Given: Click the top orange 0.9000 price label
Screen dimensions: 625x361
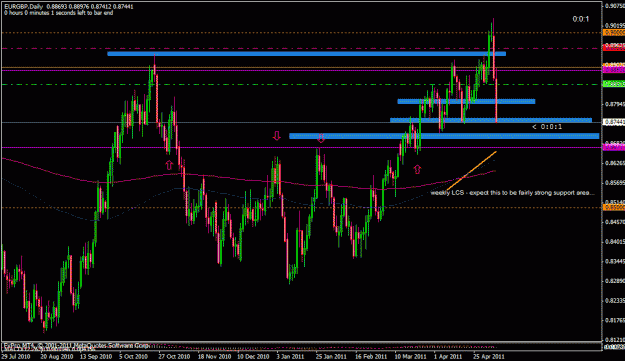Looking at the screenshot, I should point(613,33).
